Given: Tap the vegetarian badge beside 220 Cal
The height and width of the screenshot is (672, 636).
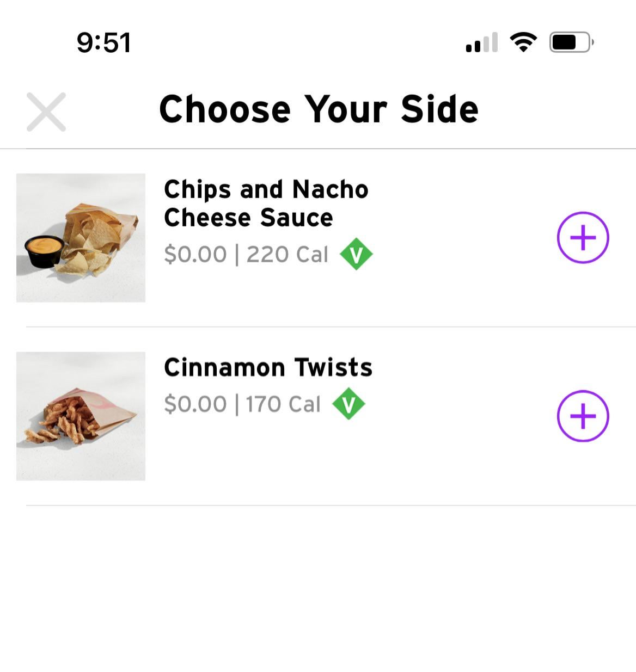Looking at the screenshot, I should point(356,254).
